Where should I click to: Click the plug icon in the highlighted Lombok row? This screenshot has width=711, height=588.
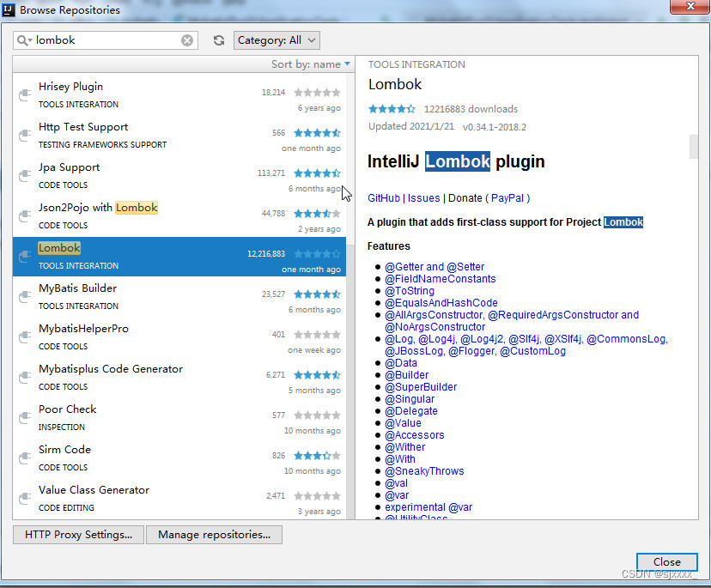25,256
